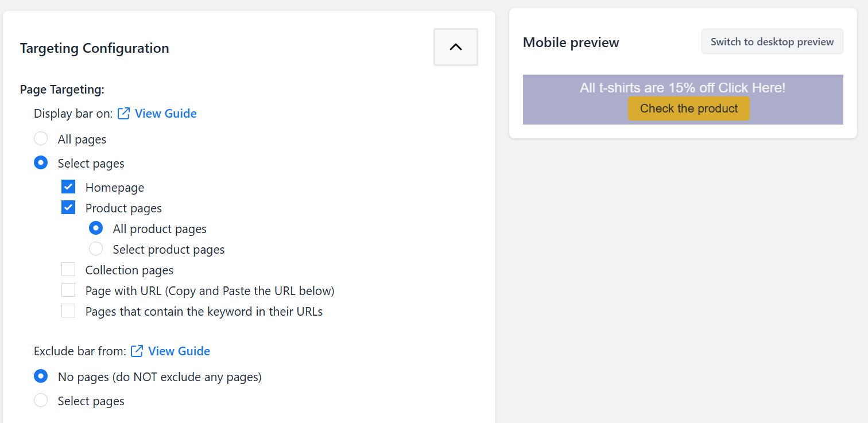Image resolution: width=868 pixels, height=423 pixels.
Task: Select the All product pages radio option
Action: pos(96,228)
